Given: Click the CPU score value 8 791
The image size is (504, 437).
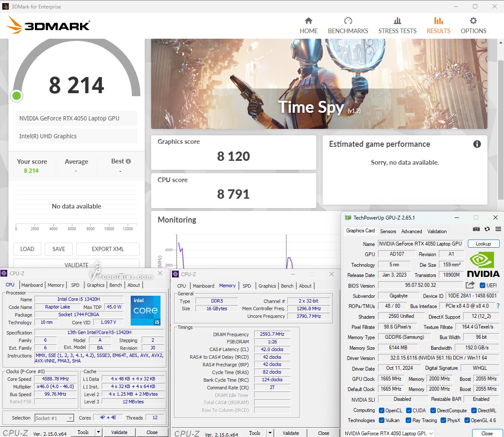Looking at the screenshot, I should point(233,194).
